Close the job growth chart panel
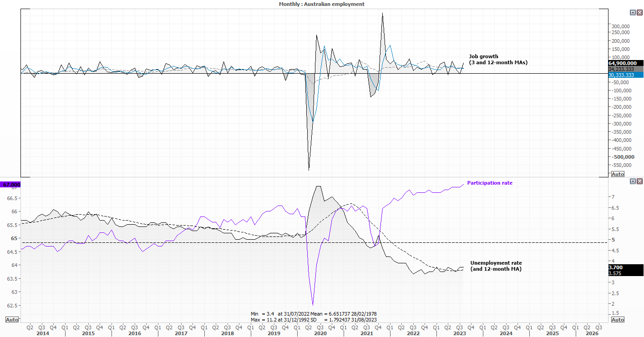 click(x=639, y=13)
